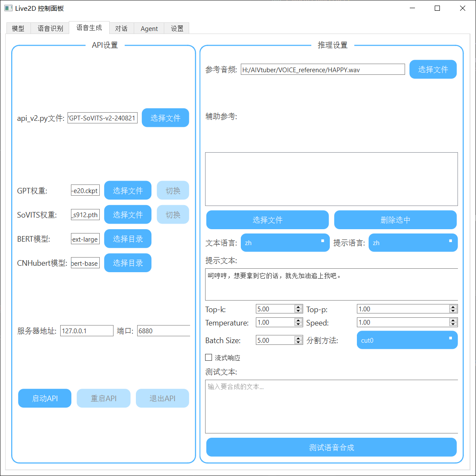This screenshot has width=476, height=476.
Task: Open the 提示语言 dropdown
Action: coord(413,243)
